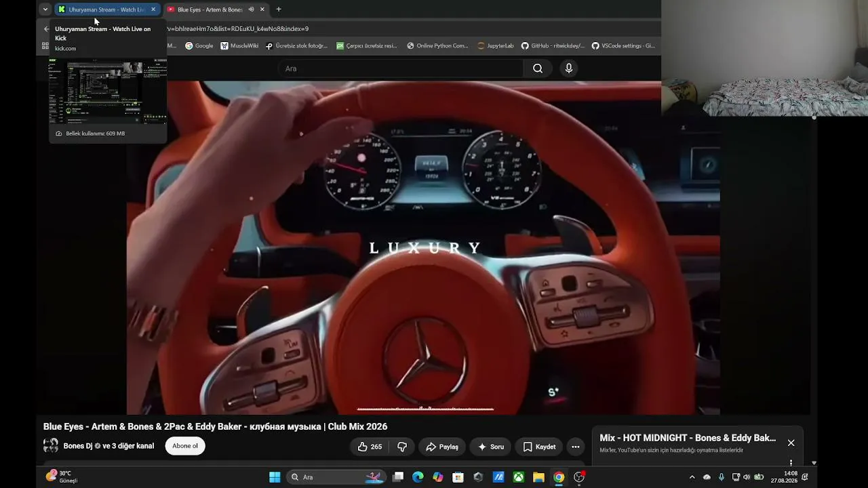Close the Mix playlist panel
The height and width of the screenshot is (488, 868).
(791, 443)
